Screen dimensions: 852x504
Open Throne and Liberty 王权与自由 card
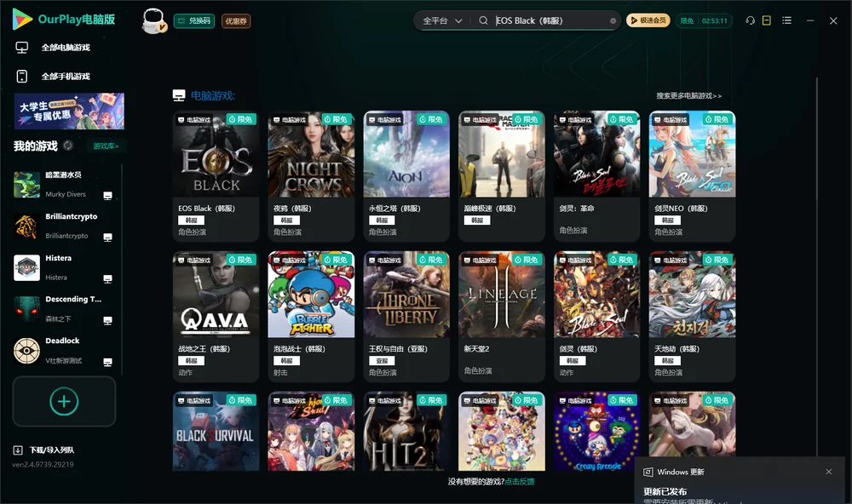point(406,317)
